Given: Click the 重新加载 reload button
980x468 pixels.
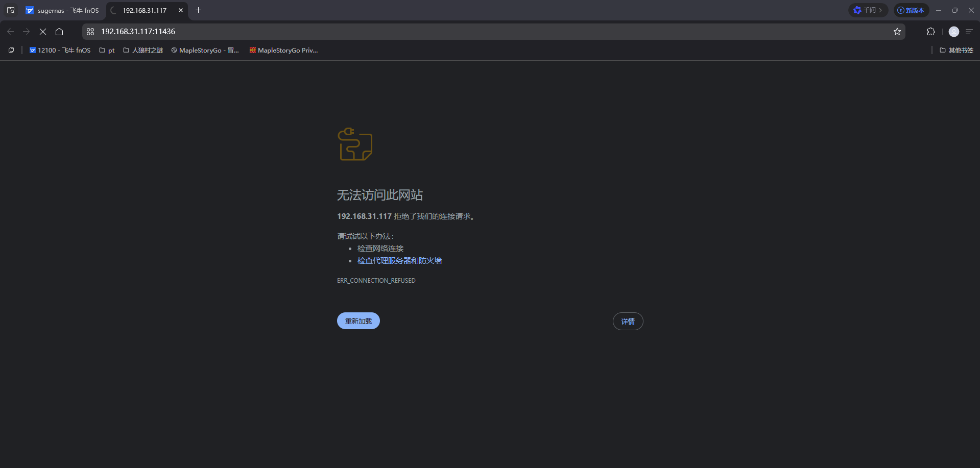Looking at the screenshot, I should click(x=358, y=321).
